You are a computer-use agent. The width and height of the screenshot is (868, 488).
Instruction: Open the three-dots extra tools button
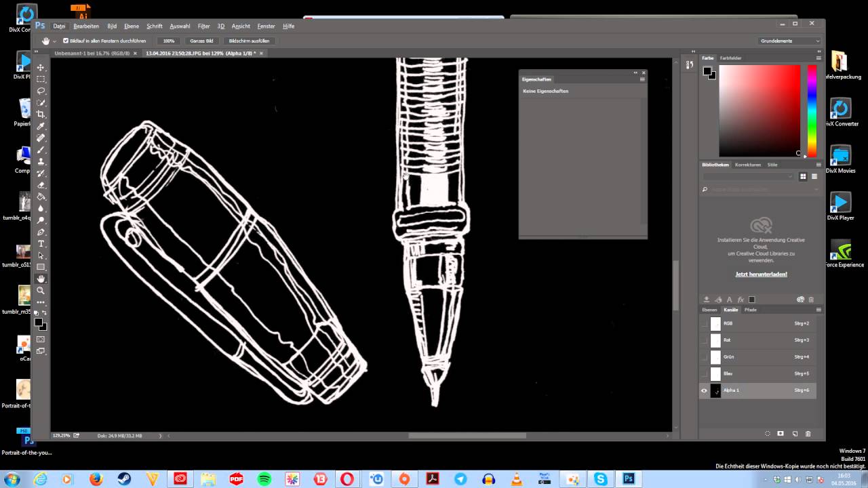(x=41, y=302)
